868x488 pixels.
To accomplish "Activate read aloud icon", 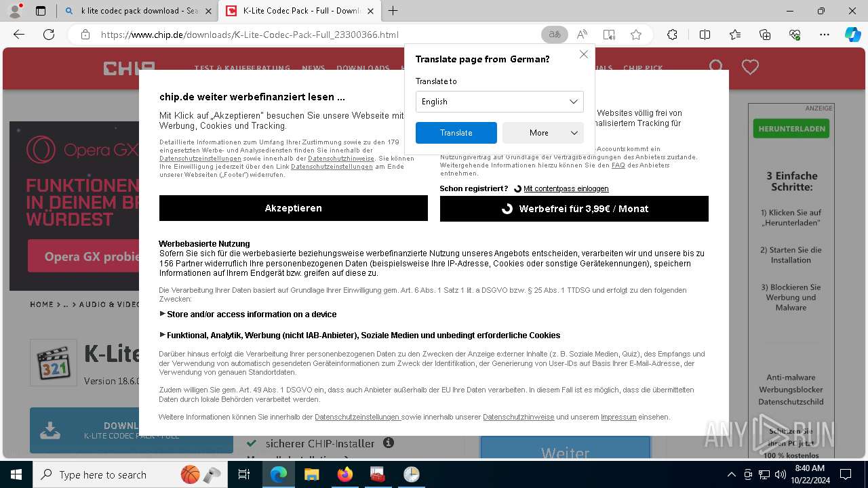I will (x=582, y=35).
